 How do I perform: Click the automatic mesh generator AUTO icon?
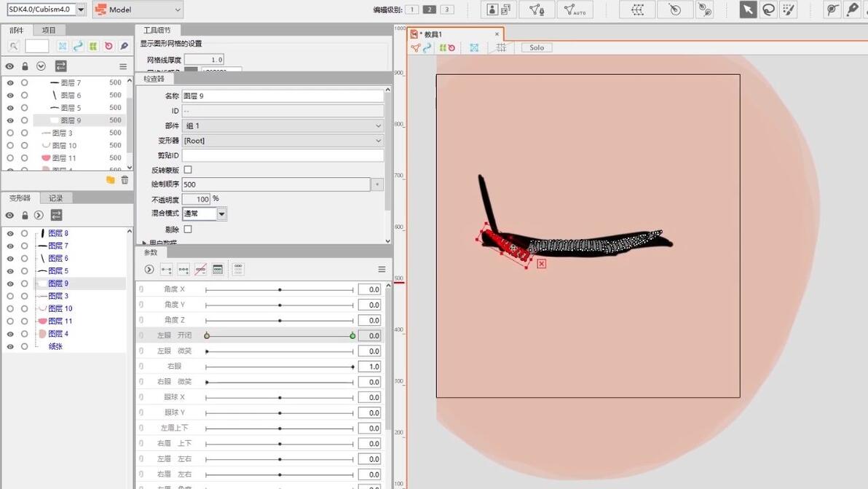pos(575,9)
